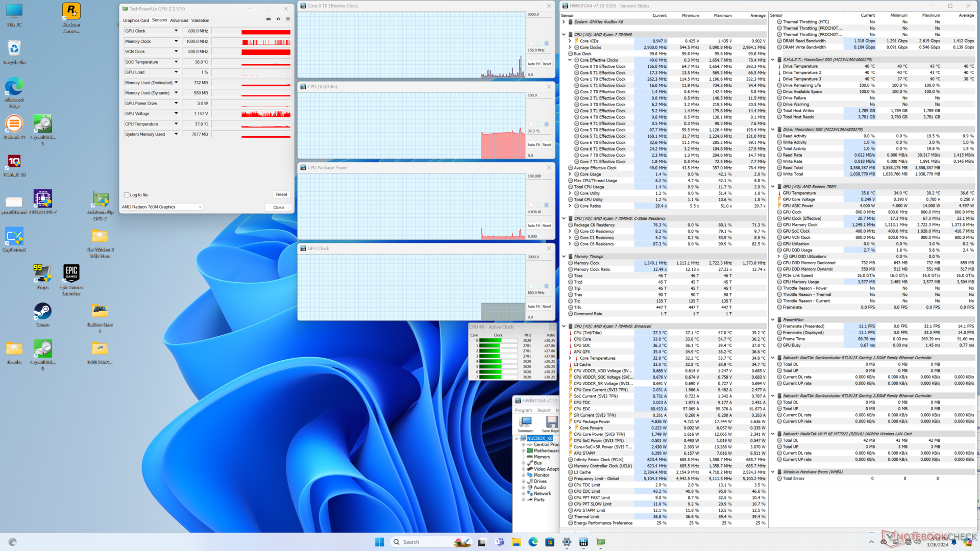Screen dimensions: 980x551
Task: Click Auto Fit on CPU Tctl/Tdie graph
Action: [x=533, y=145]
